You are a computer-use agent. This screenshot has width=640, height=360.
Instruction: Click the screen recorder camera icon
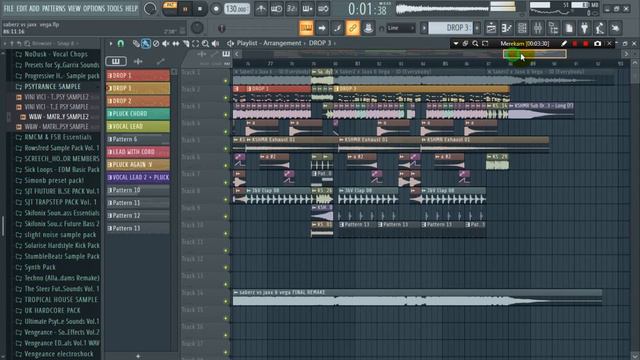598,43
